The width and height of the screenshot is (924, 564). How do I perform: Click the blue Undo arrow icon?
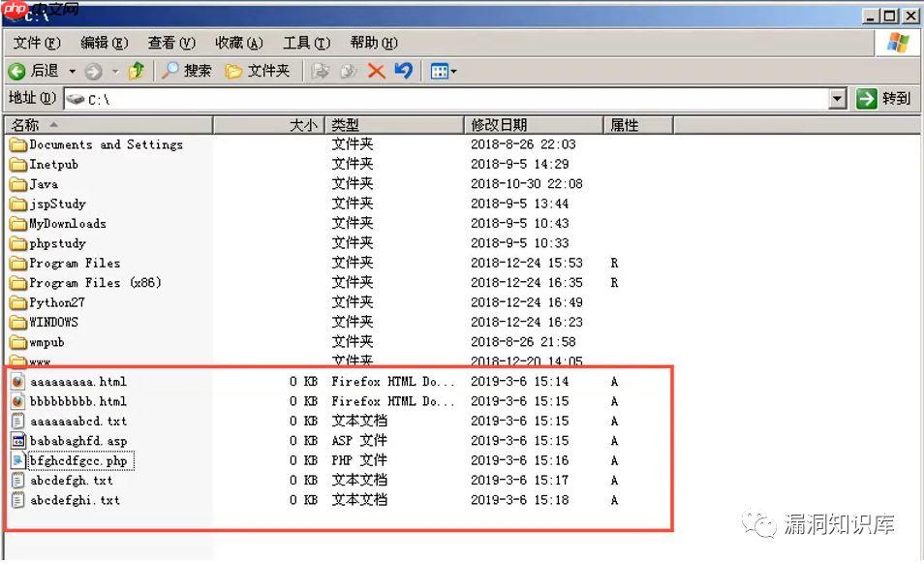pos(404,71)
